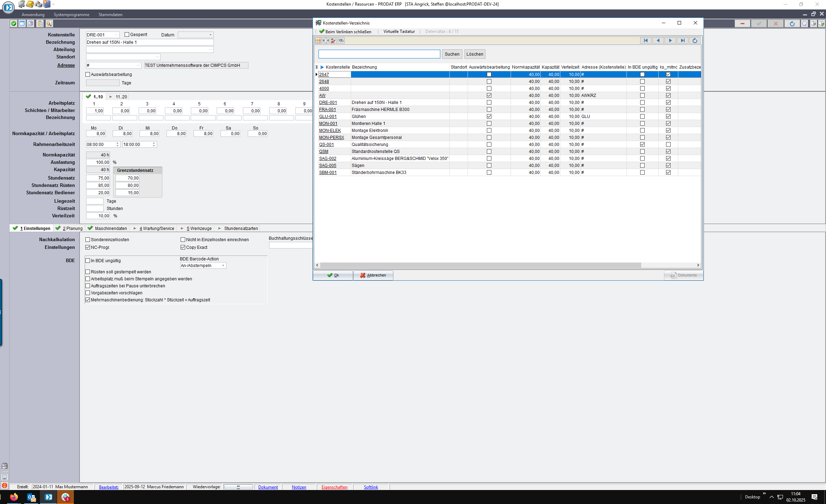The image size is (826, 504).
Task: Open the Kostenstelle lookup ellipsis
Action: point(116,35)
